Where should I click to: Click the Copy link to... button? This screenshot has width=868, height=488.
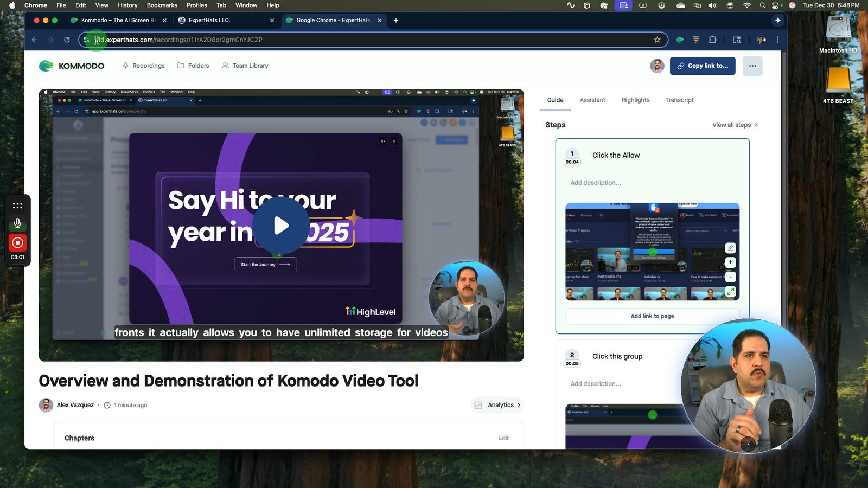point(703,66)
